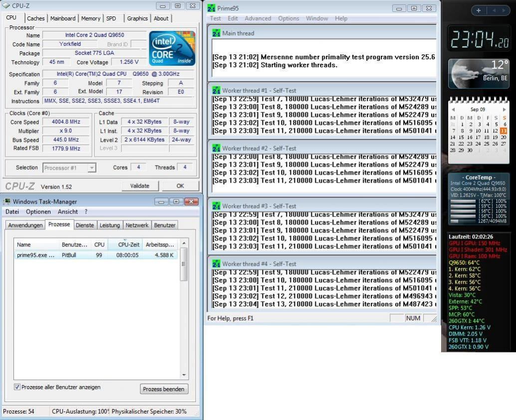Click the 'Q9650: 64°C' sensor reading
The image size is (516, 420).
[464, 263]
